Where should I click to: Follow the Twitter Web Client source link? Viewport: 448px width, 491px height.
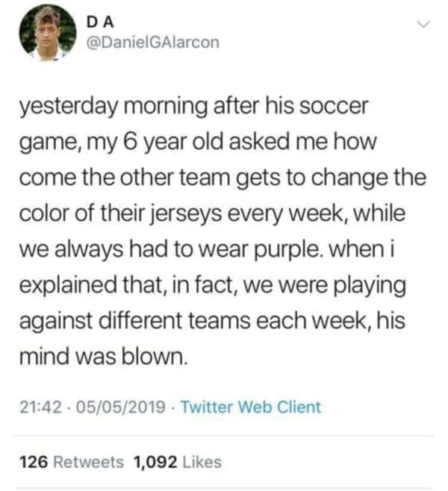coord(251,407)
